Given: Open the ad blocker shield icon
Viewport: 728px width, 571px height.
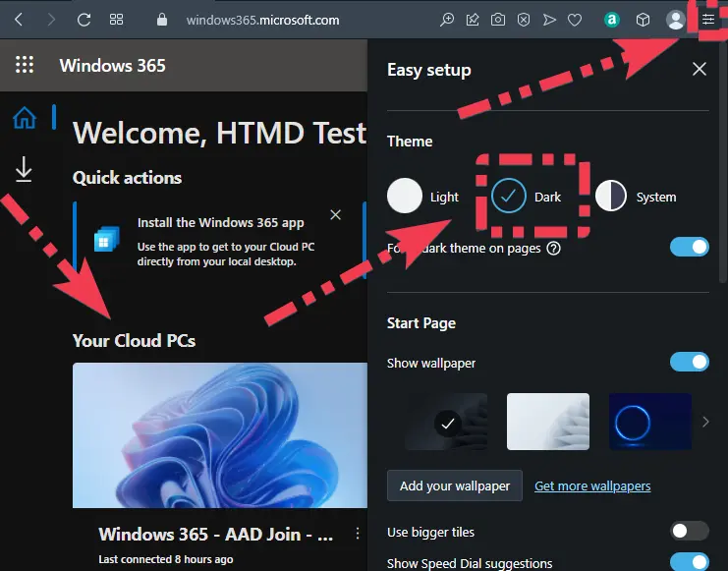Looking at the screenshot, I should click(524, 20).
